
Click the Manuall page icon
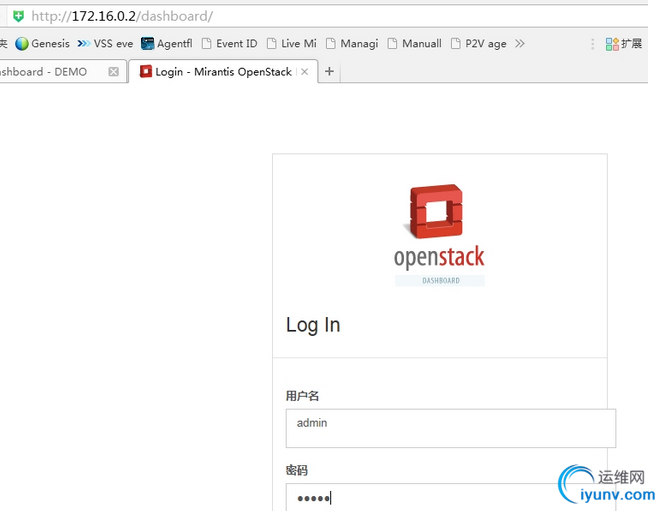point(392,43)
